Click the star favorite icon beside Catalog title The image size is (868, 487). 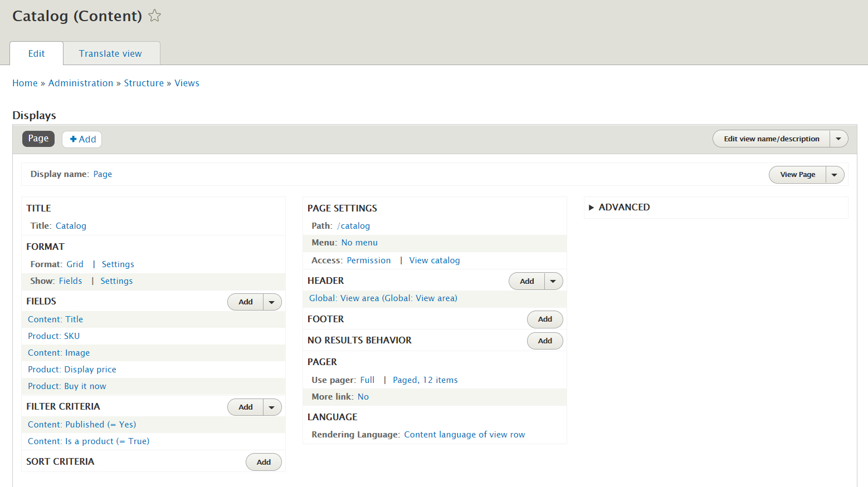pos(155,16)
